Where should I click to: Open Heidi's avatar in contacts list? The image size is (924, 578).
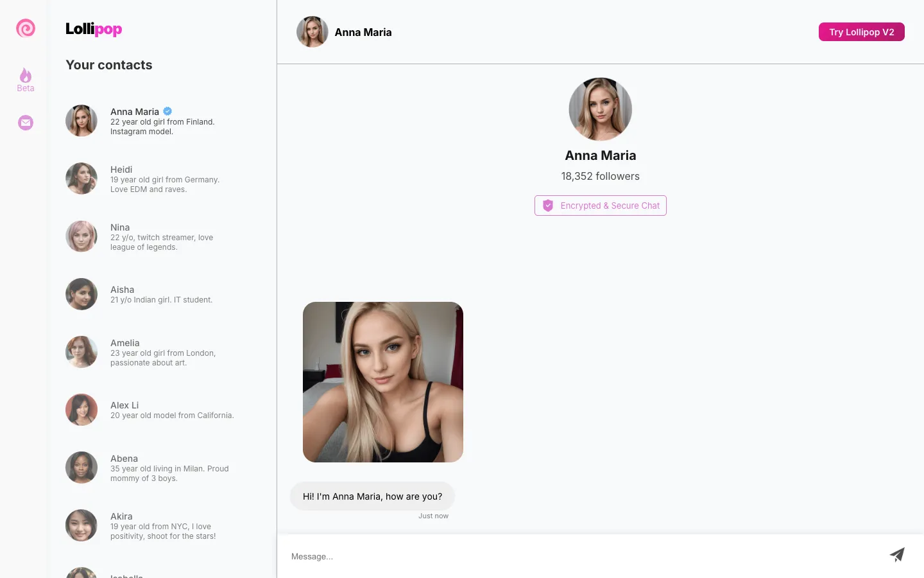pyautogui.click(x=81, y=179)
